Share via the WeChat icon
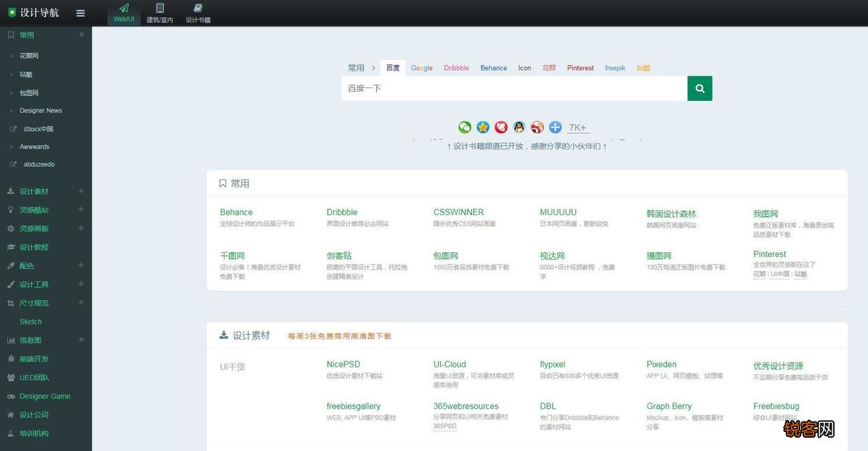Image resolution: width=868 pixels, height=451 pixels. pos(465,127)
